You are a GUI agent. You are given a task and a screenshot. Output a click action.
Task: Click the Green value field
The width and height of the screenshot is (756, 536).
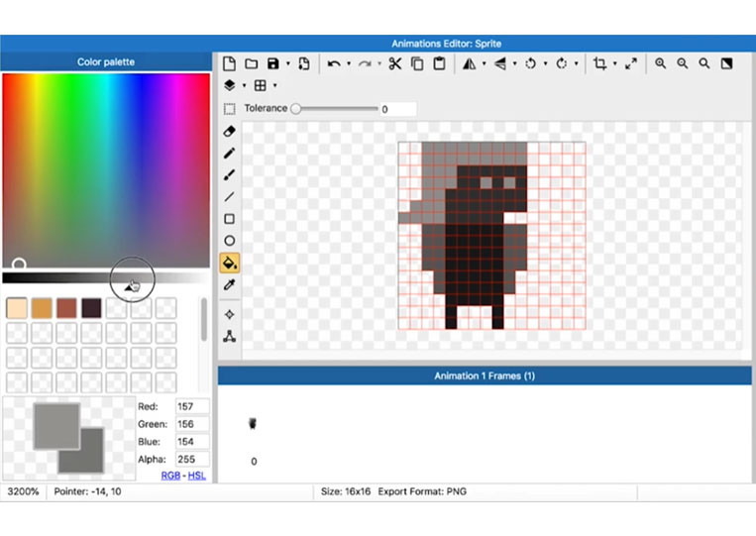coord(192,424)
